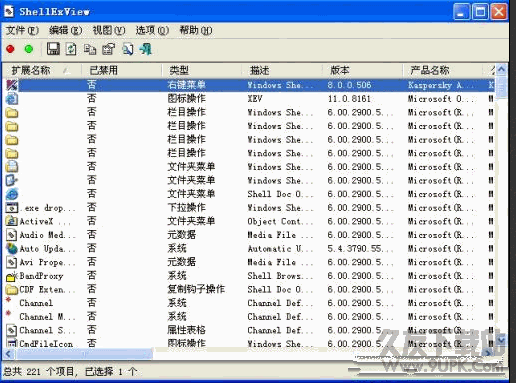Select the Channel S. row icon
The width and height of the screenshot is (516, 383).
coord(12,330)
